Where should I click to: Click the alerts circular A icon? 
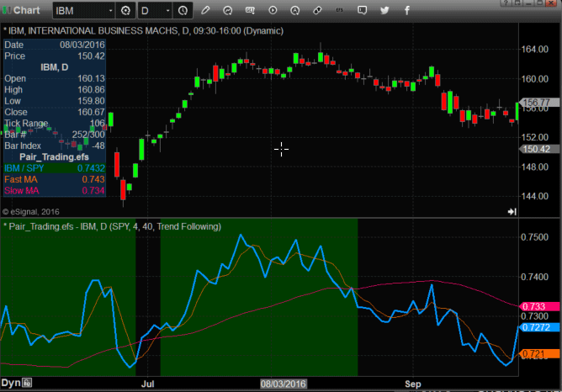(295, 10)
